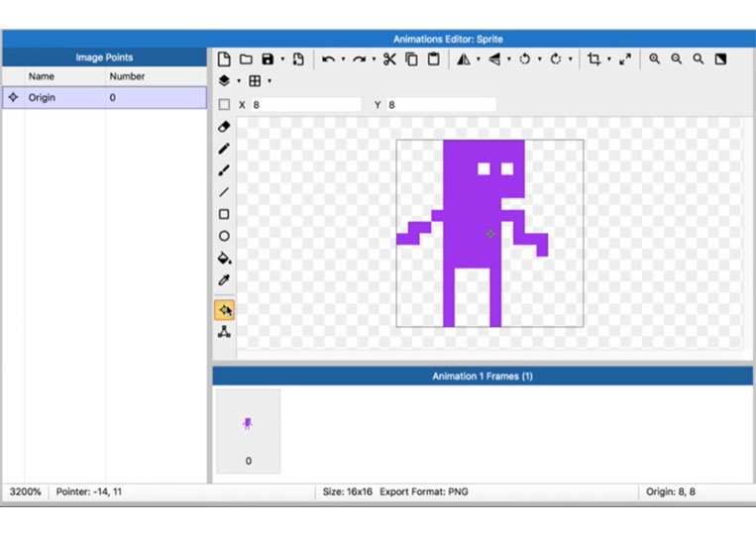The height and width of the screenshot is (536, 756).
Task: Click the undo arrow icon
Action: pyautogui.click(x=328, y=59)
